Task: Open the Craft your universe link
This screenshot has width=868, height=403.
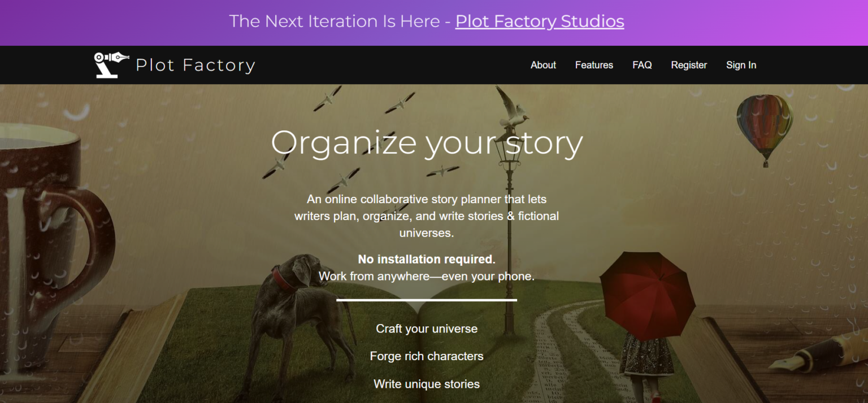Action: [x=427, y=328]
